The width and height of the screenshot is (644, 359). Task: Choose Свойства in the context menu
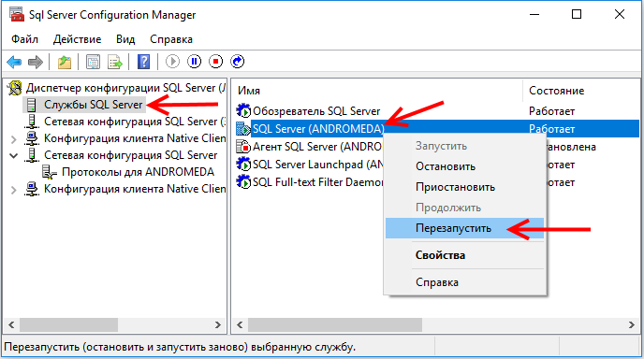(x=464, y=255)
